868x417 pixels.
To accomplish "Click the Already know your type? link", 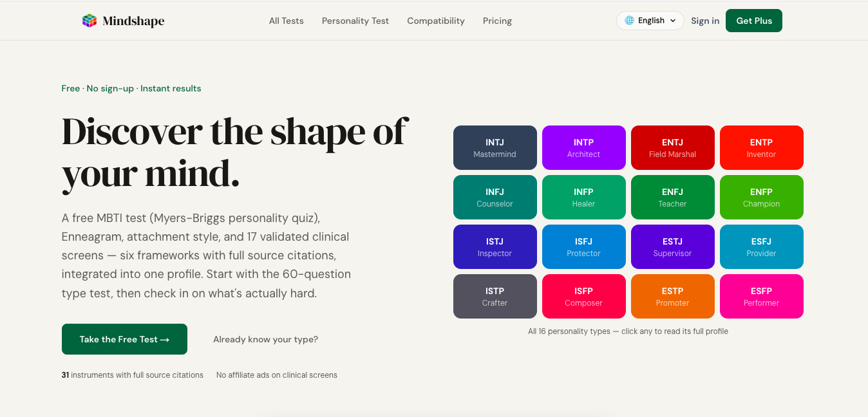I will tap(265, 339).
